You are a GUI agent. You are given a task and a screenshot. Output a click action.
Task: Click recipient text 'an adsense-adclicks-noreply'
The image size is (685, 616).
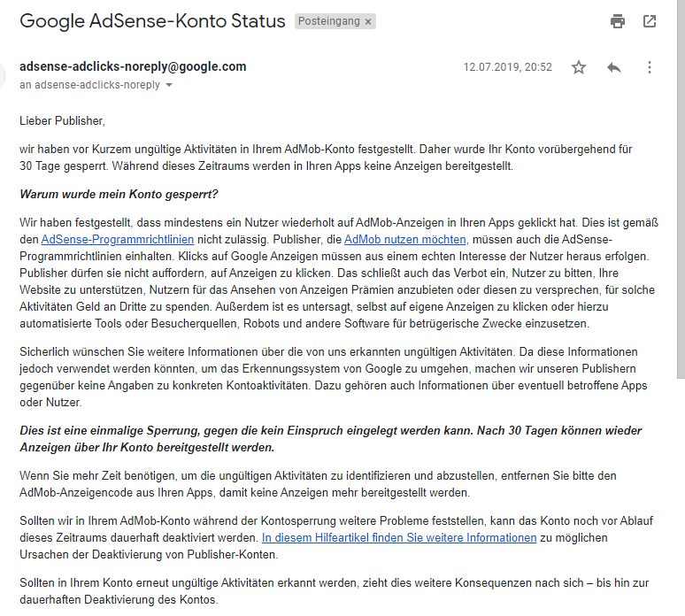(x=89, y=85)
